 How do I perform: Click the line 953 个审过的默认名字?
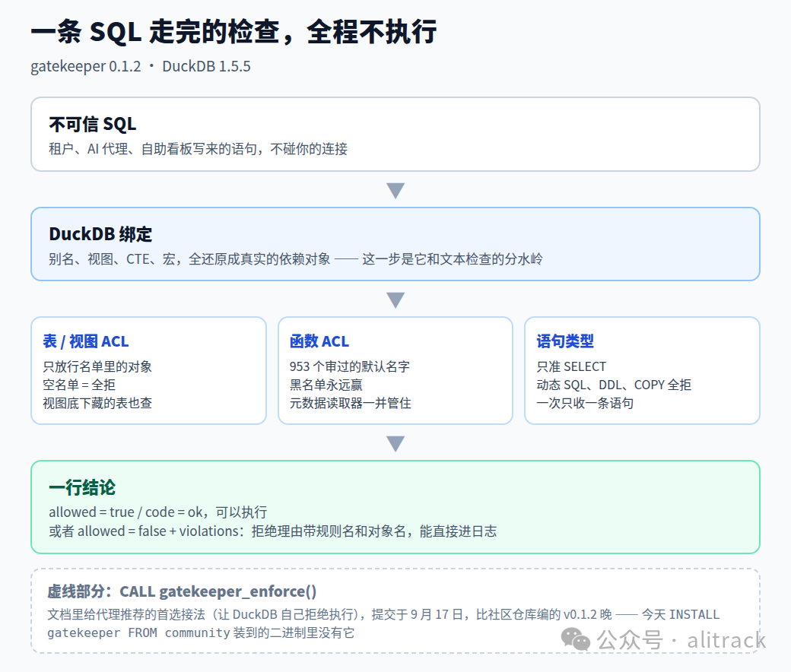[x=350, y=366]
